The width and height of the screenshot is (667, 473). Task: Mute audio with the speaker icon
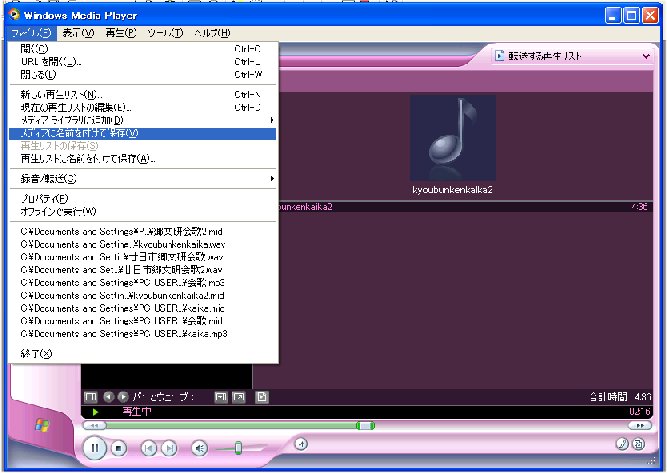(x=200, y=448)
